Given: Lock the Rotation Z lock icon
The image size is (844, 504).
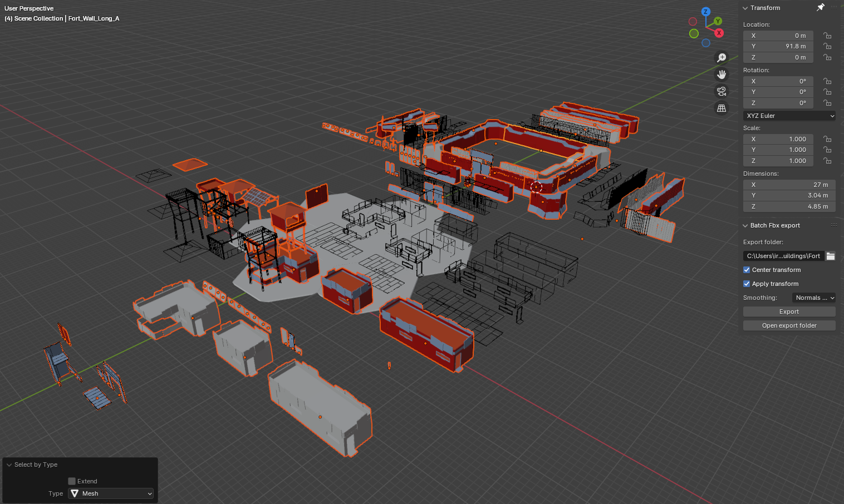Looking at the screenshot, I should [827, 103].
